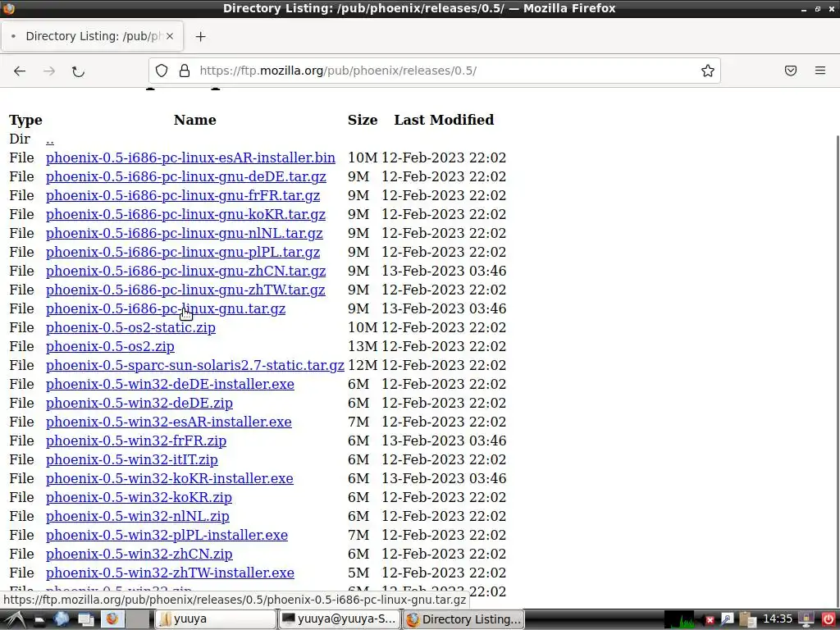840x630 pixels.
Task: Open the Firefox hamburger application menu
Action: pos(820,71)
